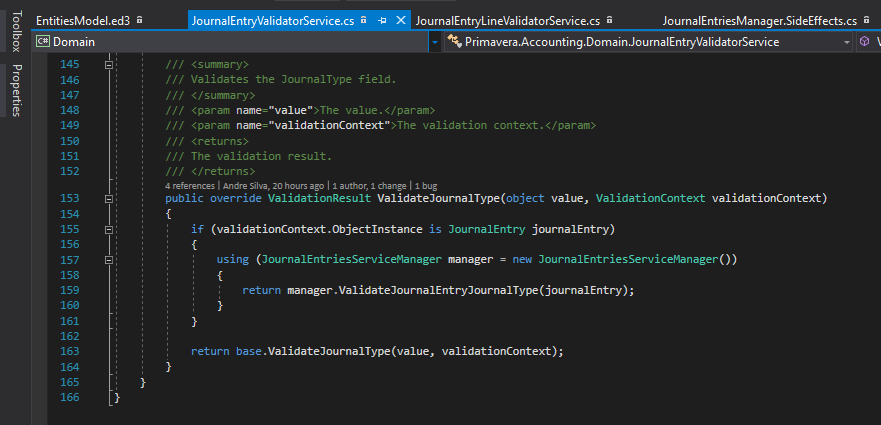Click the C# project icon beside Domain

(x=43, y=42)
